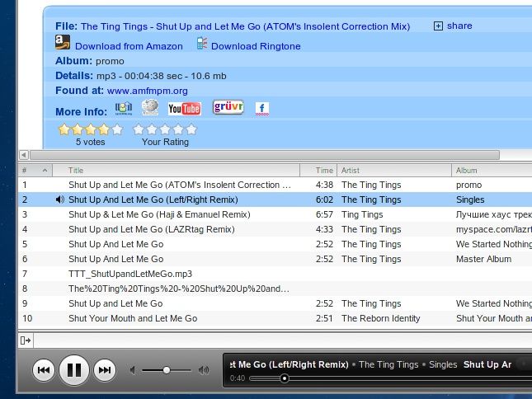Click the horizontal scrollbar thumb
Screen dimensions: 532x399
click(265, 155)
